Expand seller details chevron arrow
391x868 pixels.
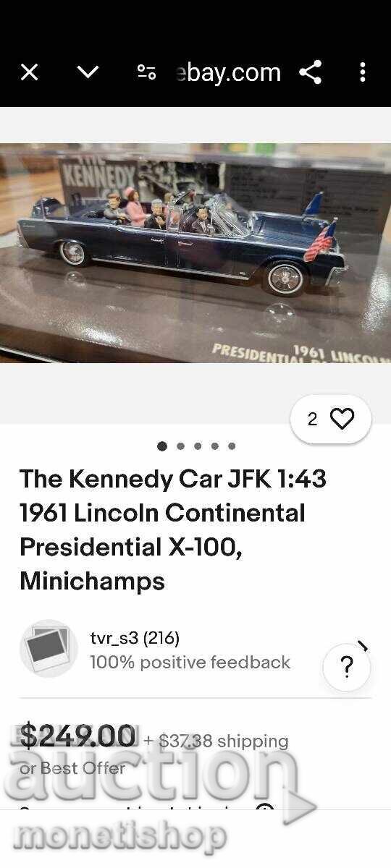click(363, 646)
